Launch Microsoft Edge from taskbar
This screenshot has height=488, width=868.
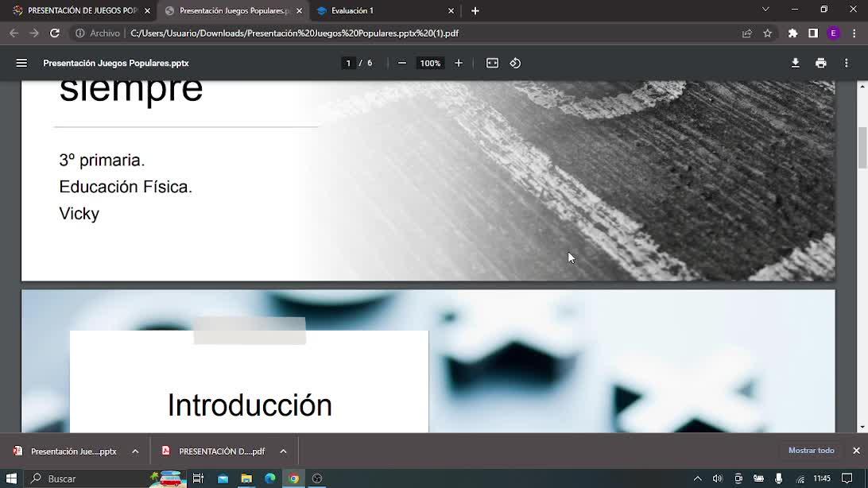click(270, 478)
